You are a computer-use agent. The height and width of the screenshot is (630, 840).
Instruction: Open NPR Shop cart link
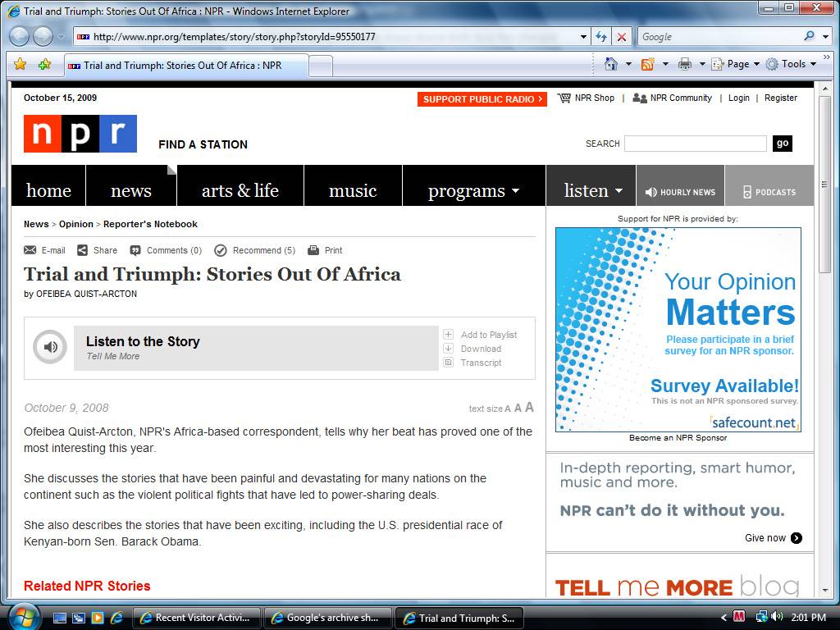[x=586, y=98]
